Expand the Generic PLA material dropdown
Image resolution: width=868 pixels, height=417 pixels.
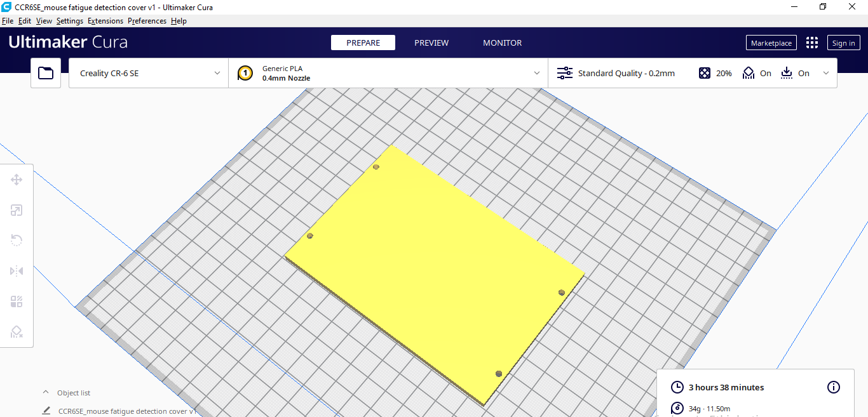[388, 73]
